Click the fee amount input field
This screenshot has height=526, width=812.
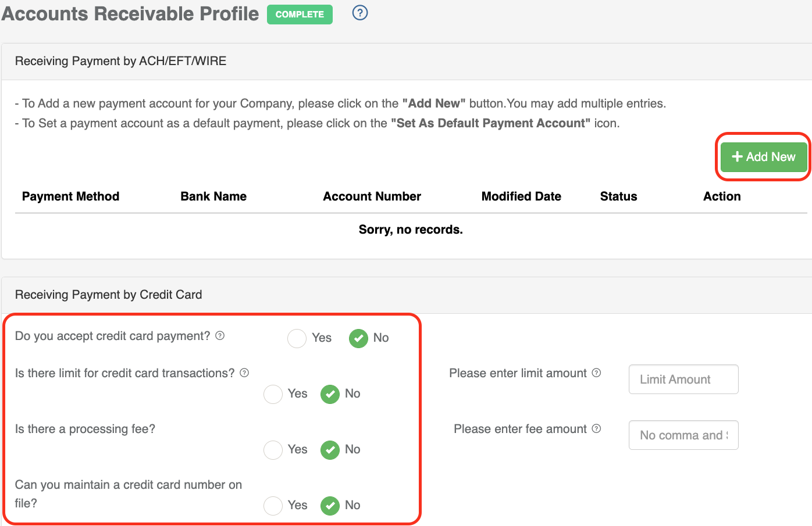click(x=683, y=435)
